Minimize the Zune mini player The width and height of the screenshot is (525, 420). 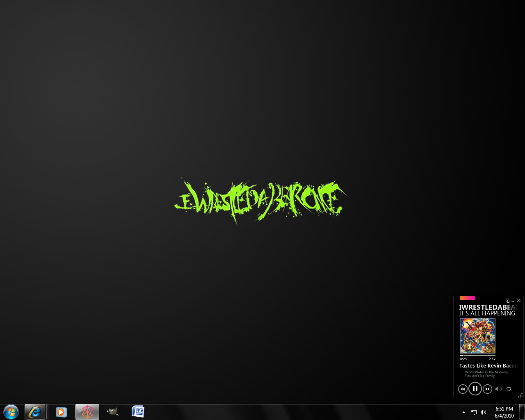click(513, 301)
